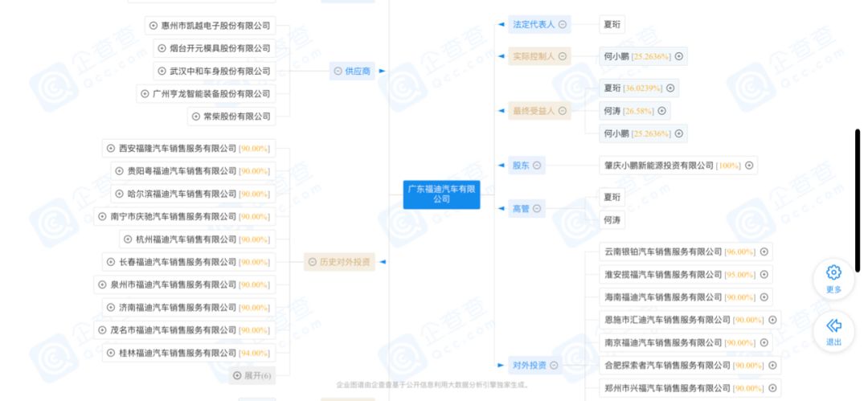
Task: Expand 惠州市凯越电子股份有限公司 supplier node
Action: [154, 25]
